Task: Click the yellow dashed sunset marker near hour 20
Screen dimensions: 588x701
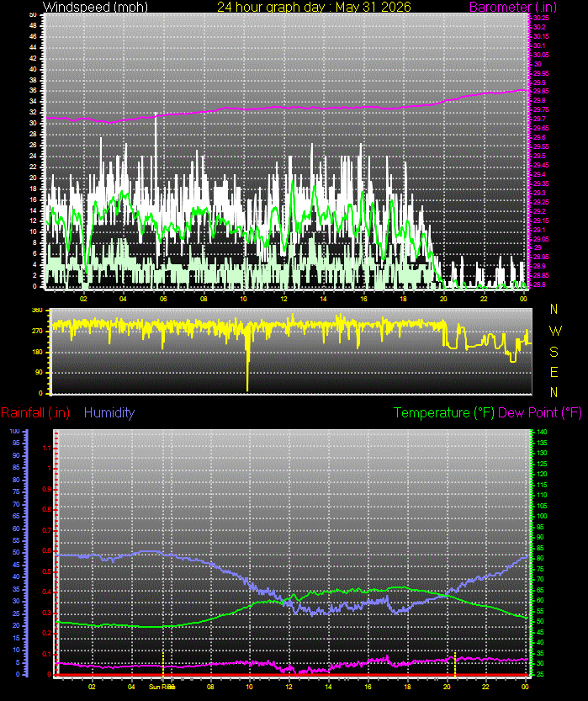Action: click(455, 664)
